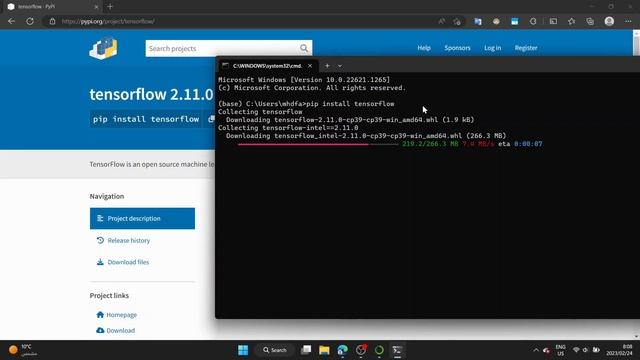
Task: Open the Help link in PyPI header
Action: click(x=424, y=48)
